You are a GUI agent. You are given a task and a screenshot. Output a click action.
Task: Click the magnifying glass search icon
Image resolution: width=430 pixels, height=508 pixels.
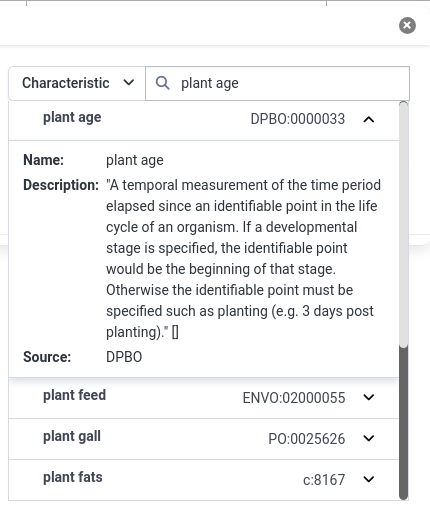(163, 83)
